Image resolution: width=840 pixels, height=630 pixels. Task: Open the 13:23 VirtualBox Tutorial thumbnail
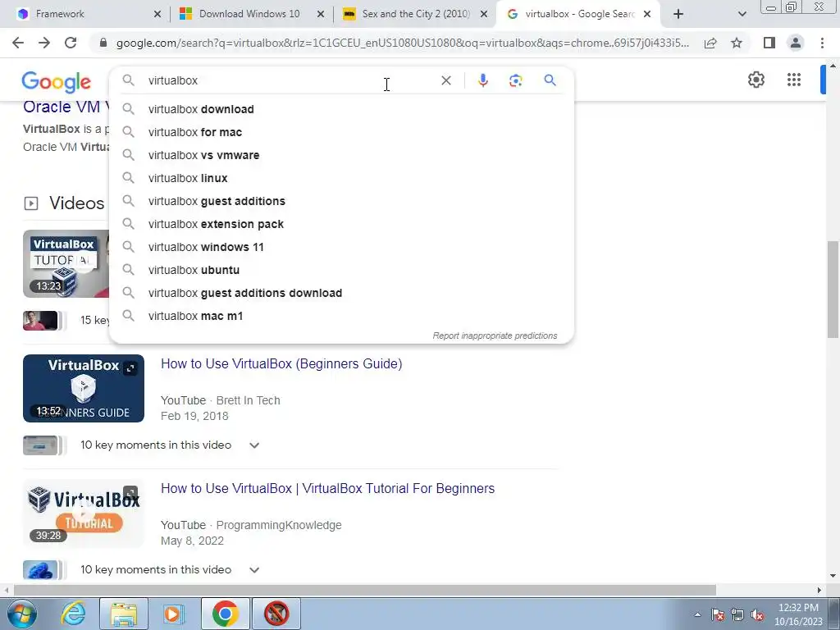click(66, 263)
